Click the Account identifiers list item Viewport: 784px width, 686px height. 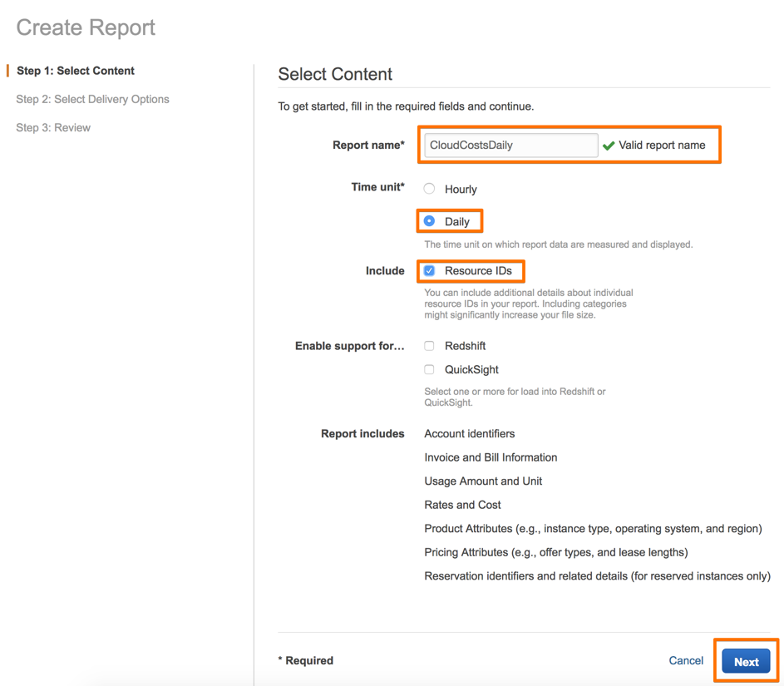pyautogui.click(x=469, y=434)
